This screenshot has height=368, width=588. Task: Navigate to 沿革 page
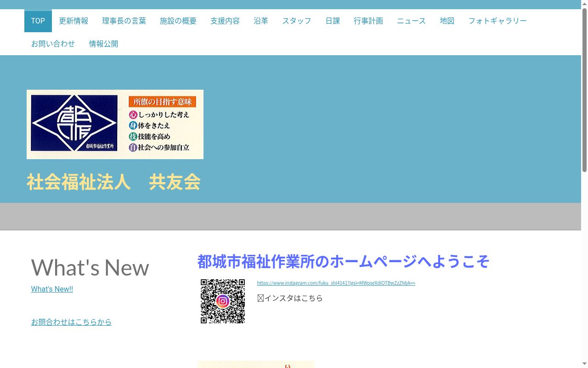pyautogui.click(x=261, y=21)
